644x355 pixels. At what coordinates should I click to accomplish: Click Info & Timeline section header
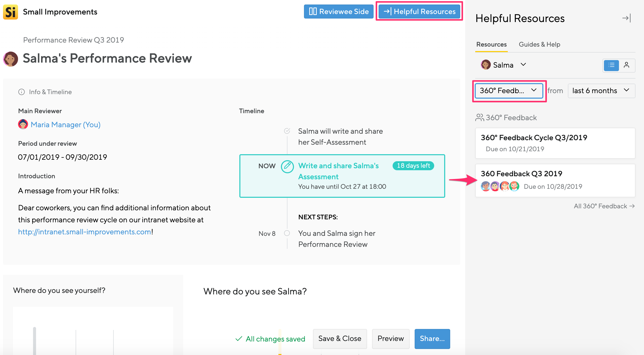coord(45,92)
